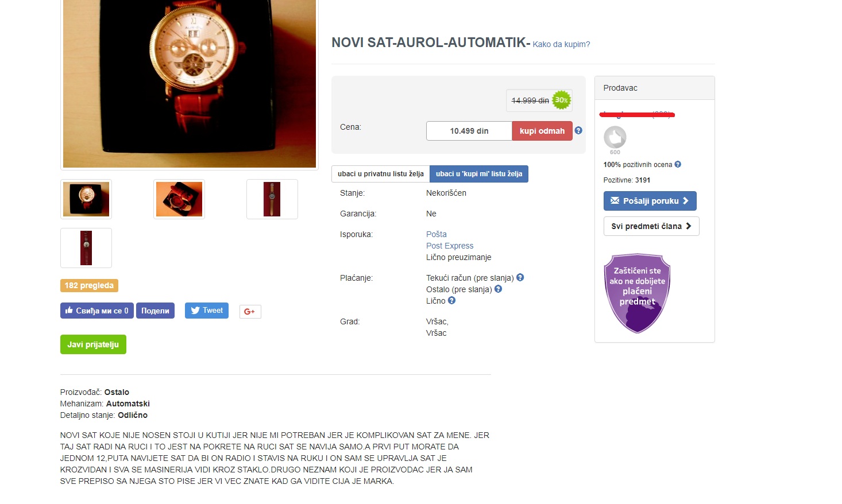Share listing via Google Plus icon
Image resolution: width=842 pixels, height=504 pixels.
point(250,311)
